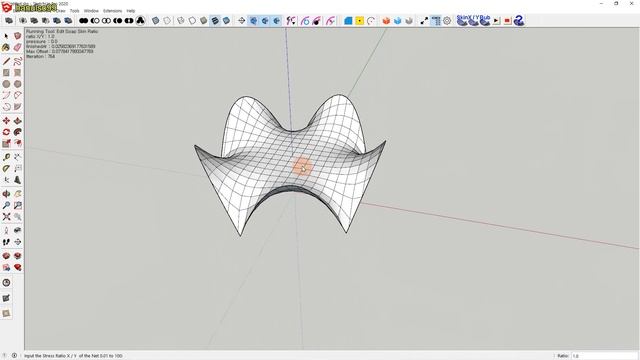The image size is (640, 360).
Task: Click the gray cube toolbar icon
Action: pos(409,20)
